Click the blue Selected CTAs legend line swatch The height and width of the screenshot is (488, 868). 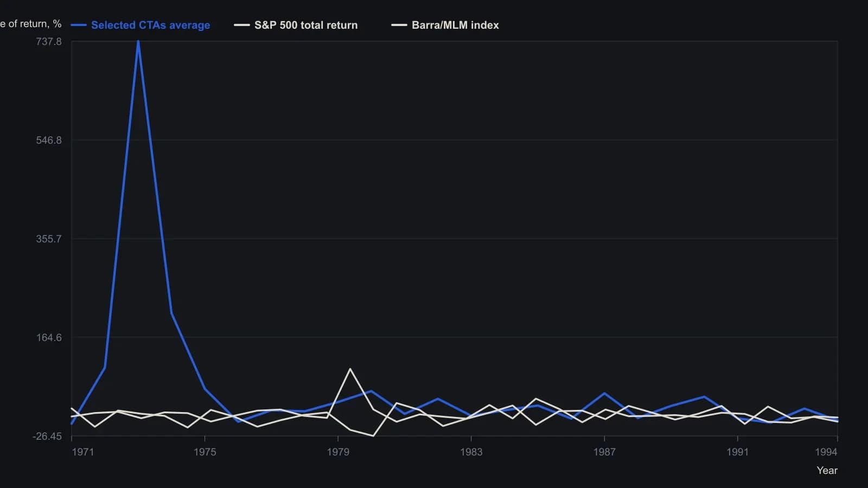tap(79, 25)
